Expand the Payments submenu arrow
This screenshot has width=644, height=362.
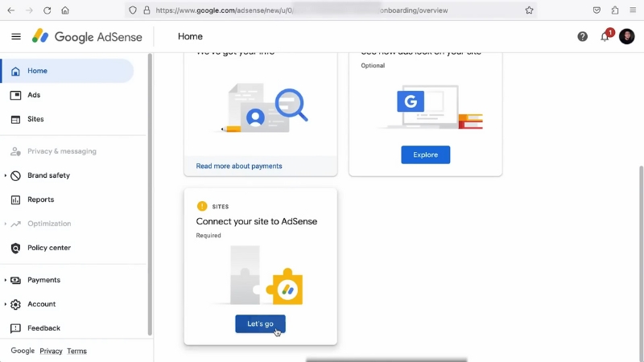6,280
